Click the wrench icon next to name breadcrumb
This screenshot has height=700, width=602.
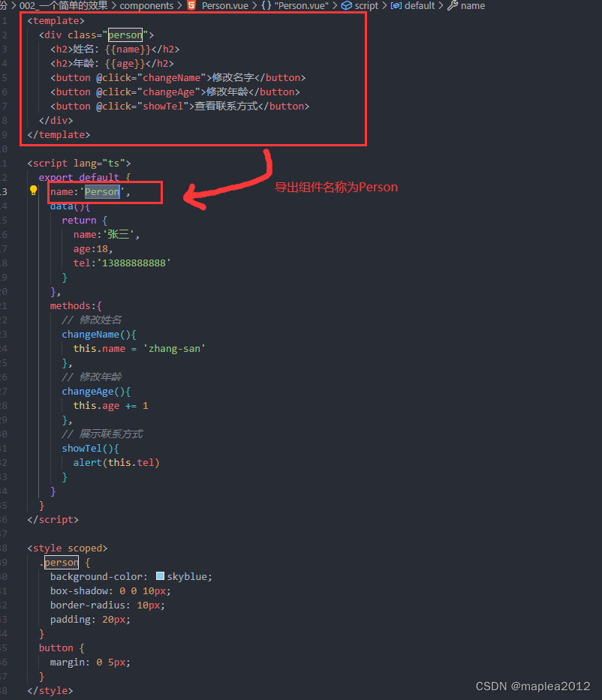point(453,6)
